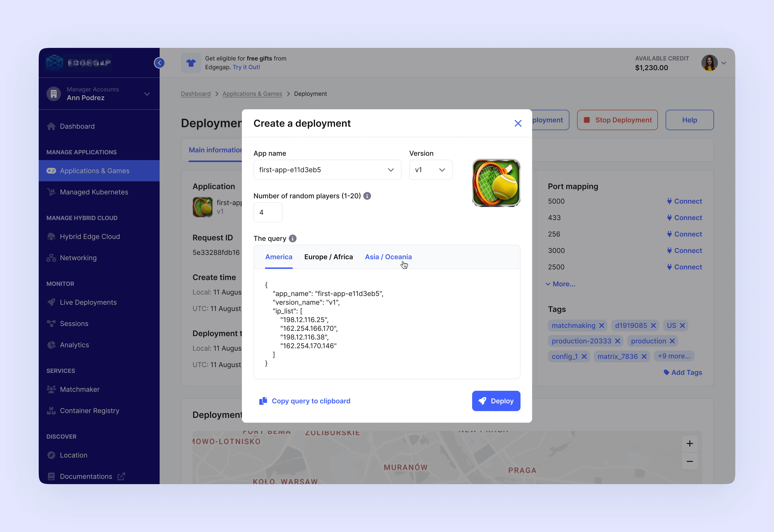The height and width of the screenshot is (532, 774).
Task: Click the sidebar collapse arrow icon
Action: pos(159,63)
